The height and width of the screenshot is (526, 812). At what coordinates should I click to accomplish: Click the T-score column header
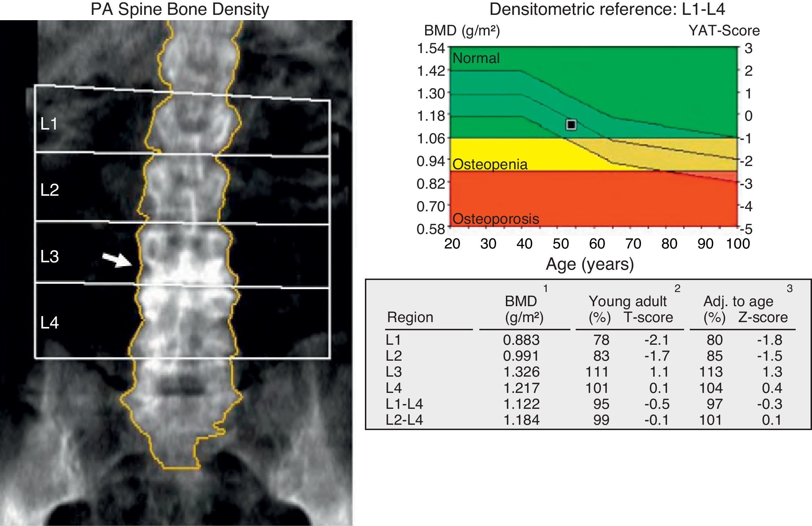(648, 317)
